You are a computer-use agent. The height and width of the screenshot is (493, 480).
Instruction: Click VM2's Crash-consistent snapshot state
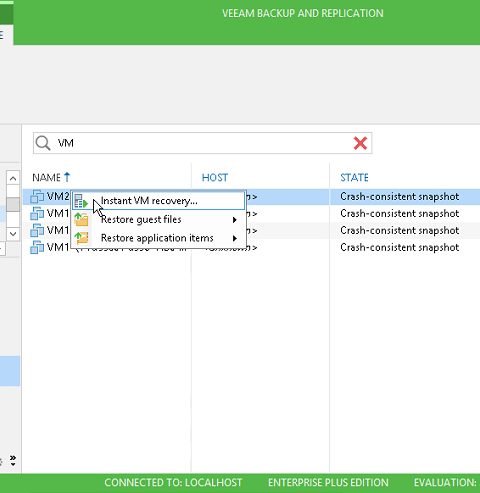click(399, 197)
